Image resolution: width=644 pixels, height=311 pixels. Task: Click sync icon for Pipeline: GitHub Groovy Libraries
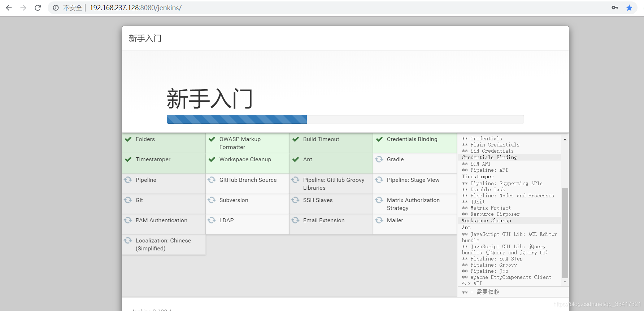point(295,180)
